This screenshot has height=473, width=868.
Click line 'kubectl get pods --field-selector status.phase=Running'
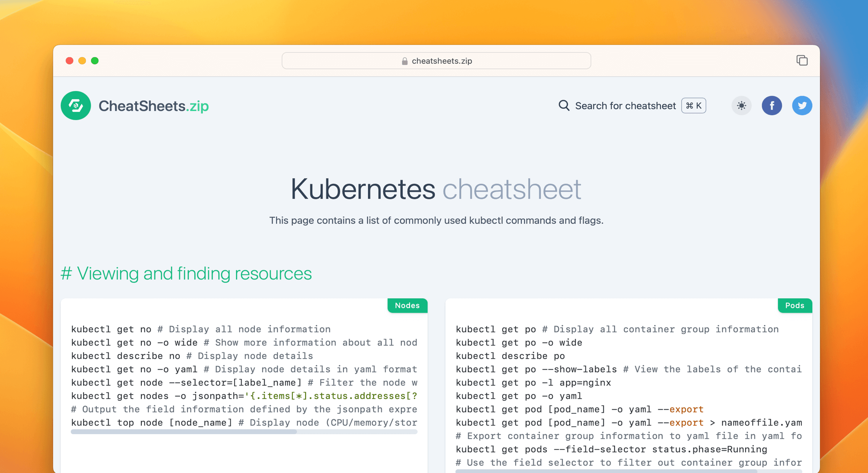tap(611, 449)
